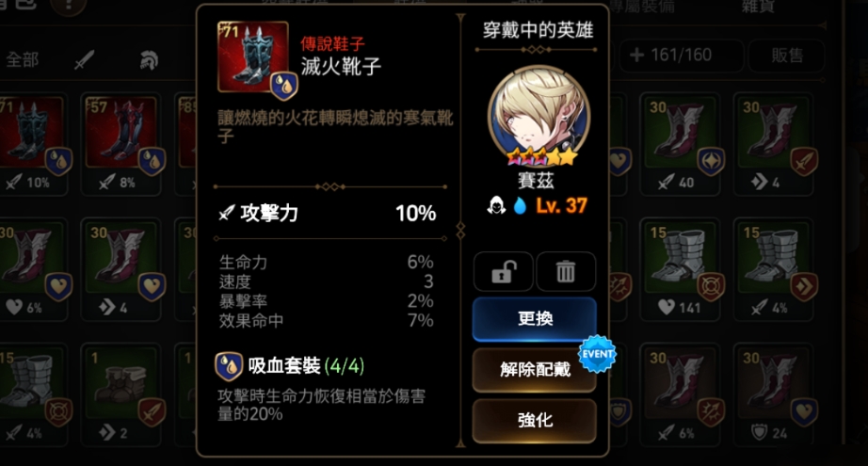Select the level 15 boots with 141 health
Viewport: 868px width, 466px height.
coord(680,270)
